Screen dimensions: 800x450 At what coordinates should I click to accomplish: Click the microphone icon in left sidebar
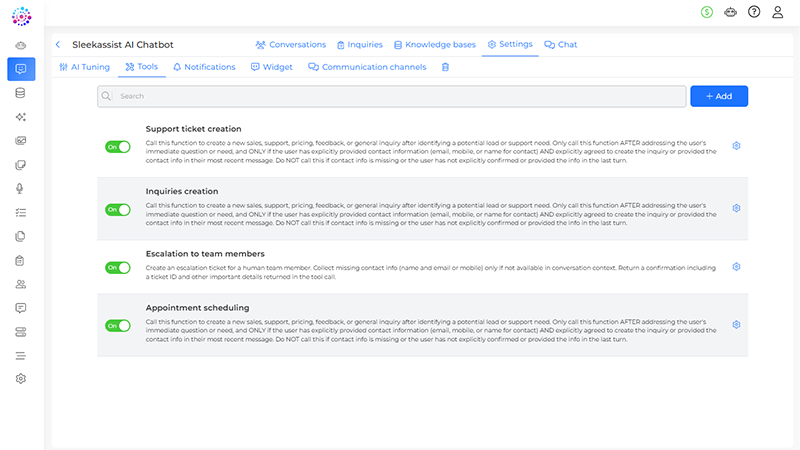pyautogui.click(x=21, y=189)
